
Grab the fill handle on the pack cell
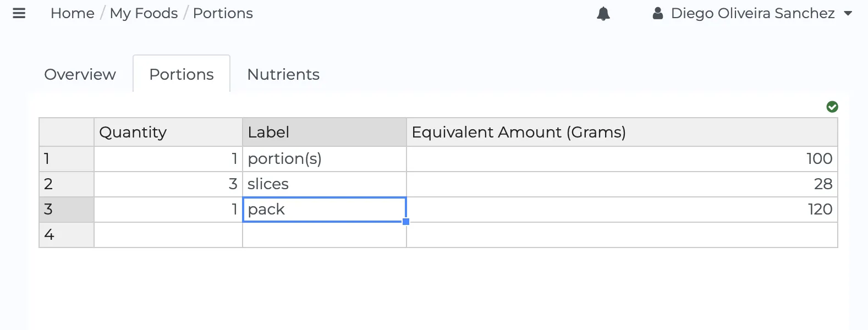pyautogui.click(x=406, y=222)
